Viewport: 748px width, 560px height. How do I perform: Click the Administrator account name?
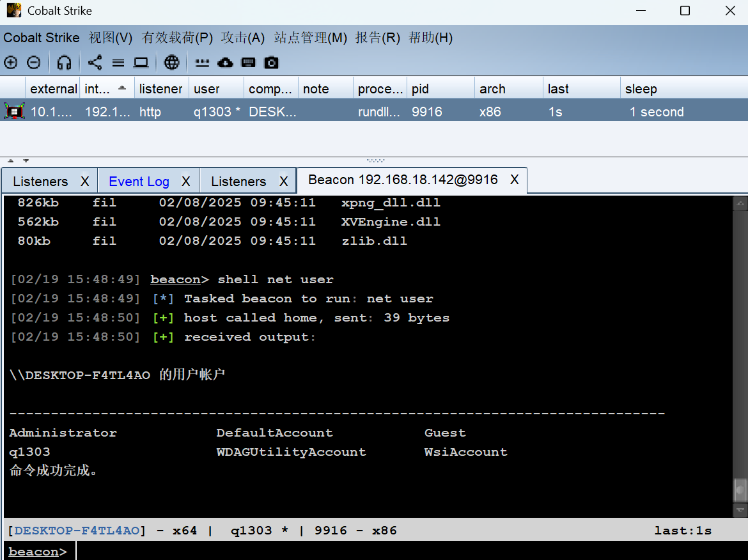[63, 433]
